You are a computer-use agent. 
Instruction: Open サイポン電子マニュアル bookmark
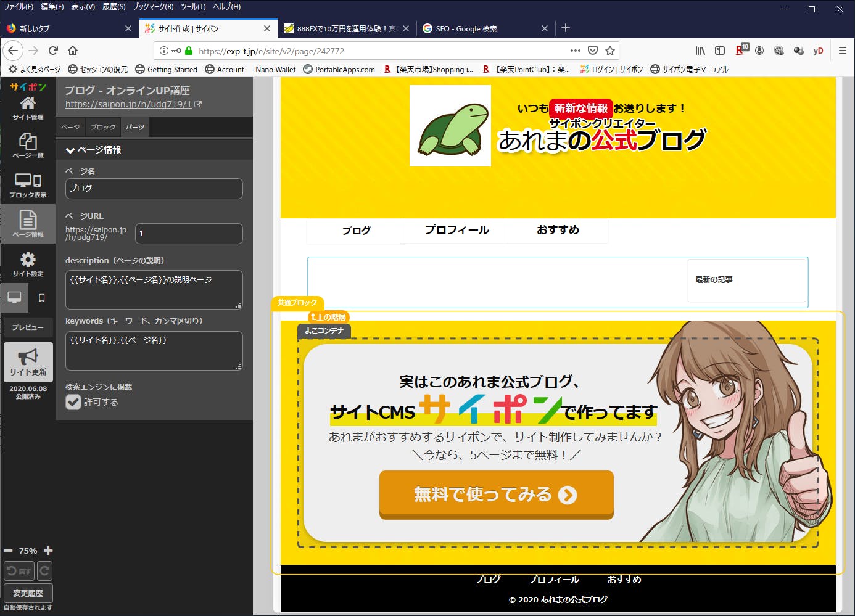689,70
